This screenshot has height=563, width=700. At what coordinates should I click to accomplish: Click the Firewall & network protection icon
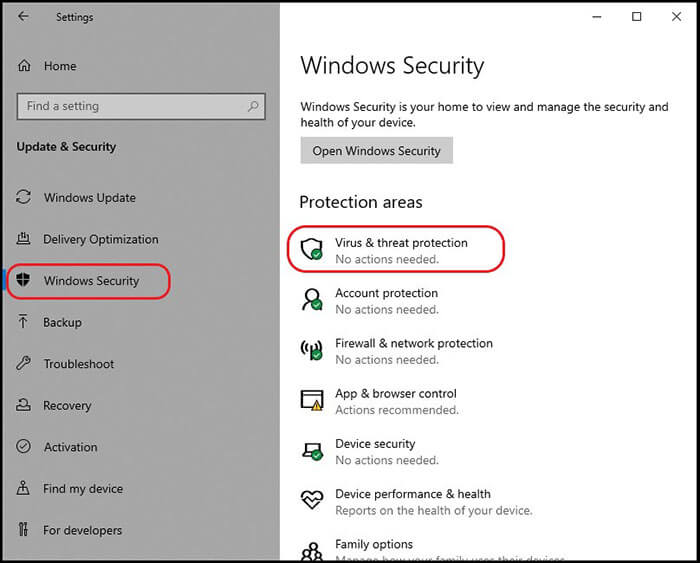point(313,350)
